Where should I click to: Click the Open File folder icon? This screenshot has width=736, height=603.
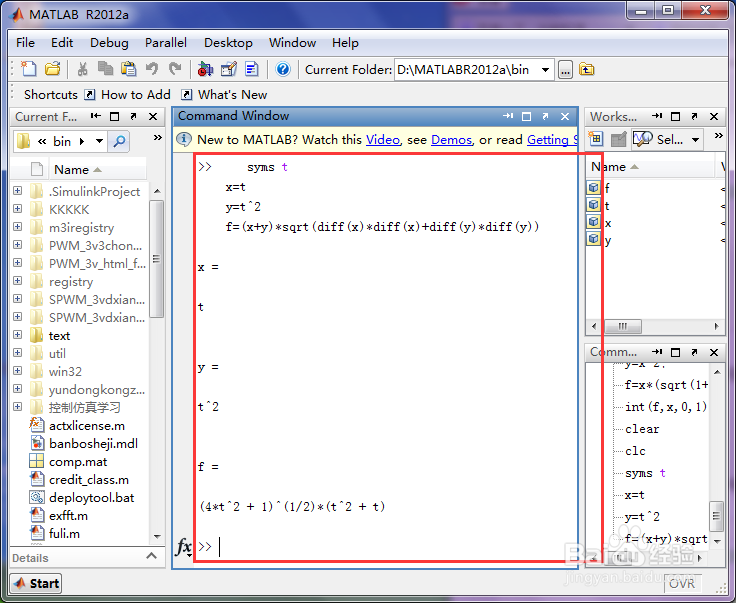[x=53, y=69]
